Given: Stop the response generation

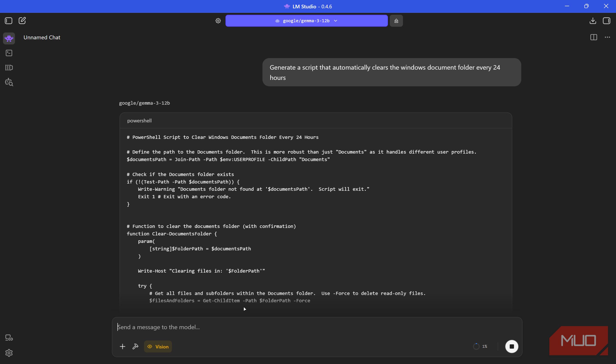Looking at the screenshot, I should (512, 346).
